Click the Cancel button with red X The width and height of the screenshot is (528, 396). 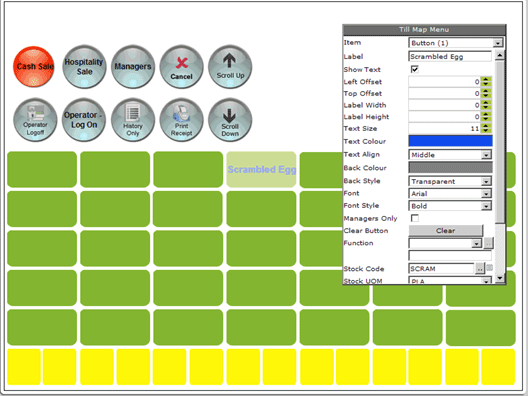click(x=181, y=67)
